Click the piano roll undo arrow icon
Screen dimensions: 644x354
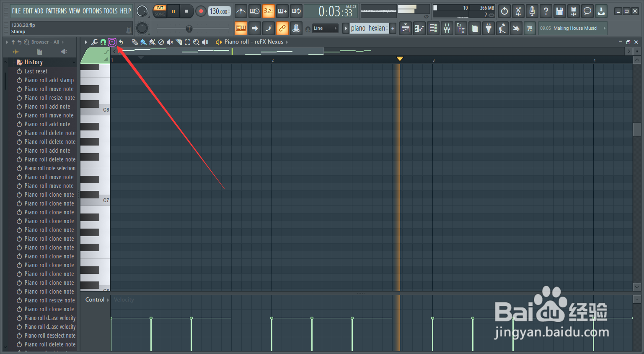121,42
